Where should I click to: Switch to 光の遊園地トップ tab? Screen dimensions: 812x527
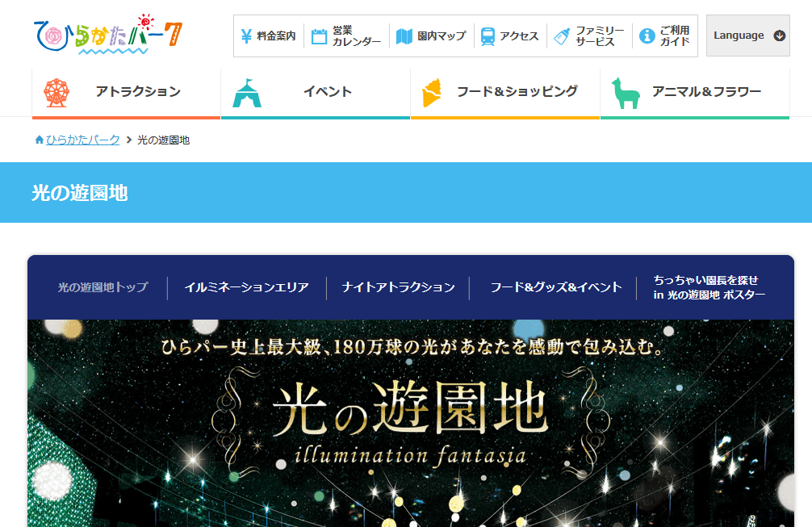(x=103, y=287)
